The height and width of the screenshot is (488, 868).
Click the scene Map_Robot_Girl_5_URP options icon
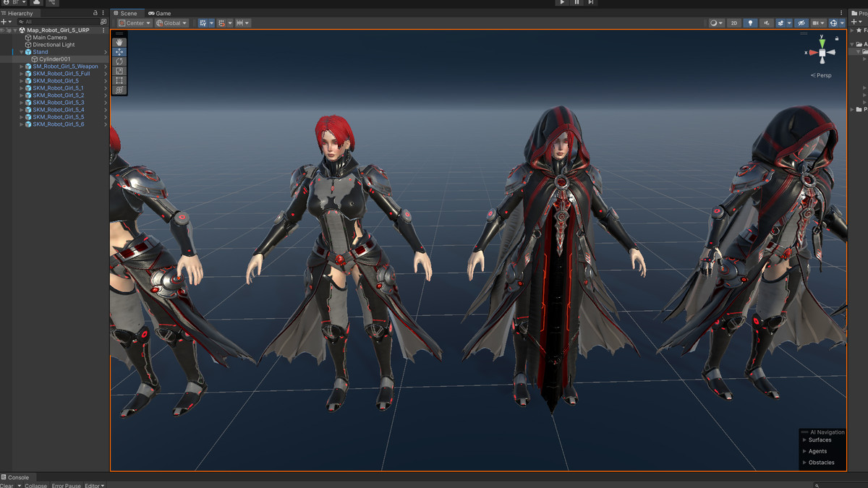(103, 30)
